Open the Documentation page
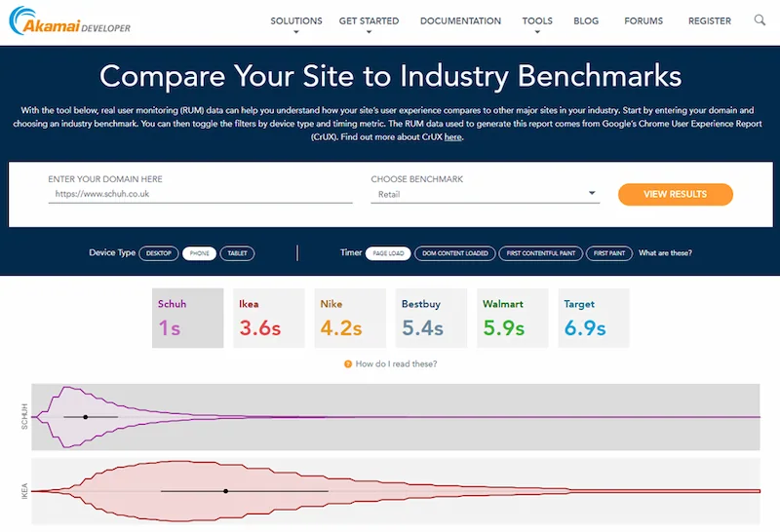Image resolution: width=780 pixels, height=532 pixels. (x=460, y=20)
